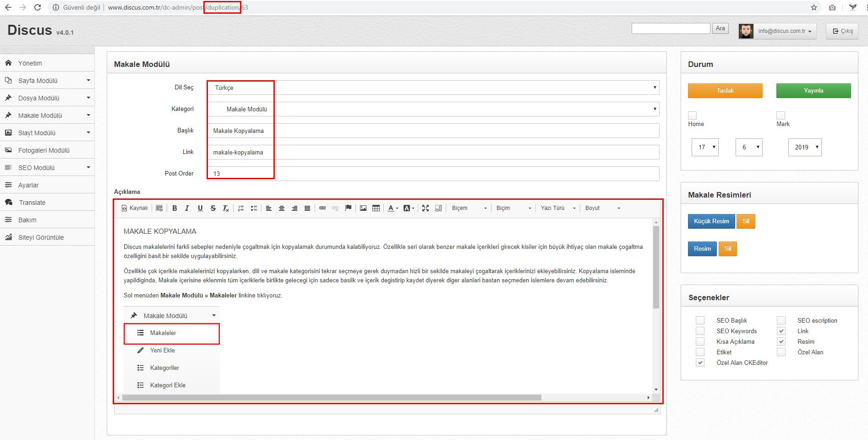Click Kaynak source view button
Viewport: 868px width, 440px height.
click(x=135, y=208)
